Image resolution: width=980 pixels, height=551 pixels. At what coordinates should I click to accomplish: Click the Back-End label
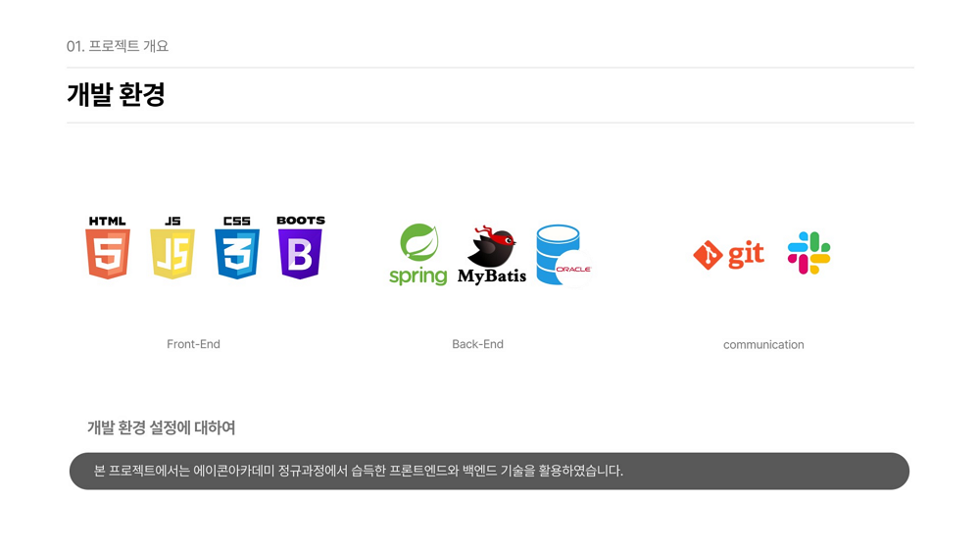(477, 344)
